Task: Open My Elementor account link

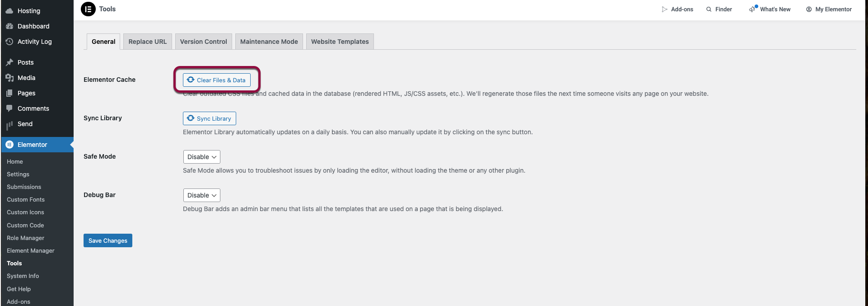Action: click(x=829, y=9)
